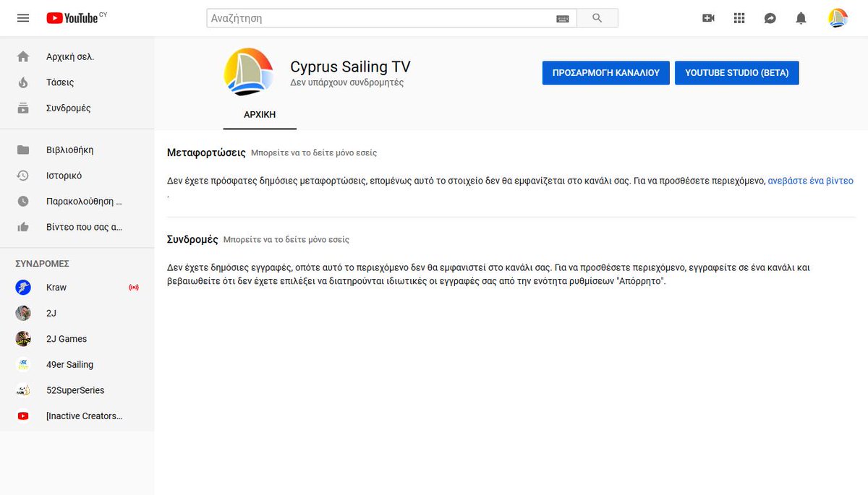Screen dimensions: 868x495
Task: Click the History clock-arrow icon
Action: 23,176
